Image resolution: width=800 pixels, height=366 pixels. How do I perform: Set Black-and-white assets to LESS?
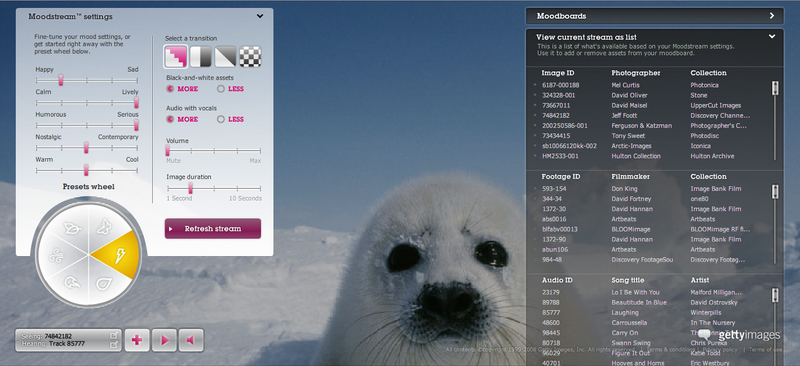pos(231,89)
